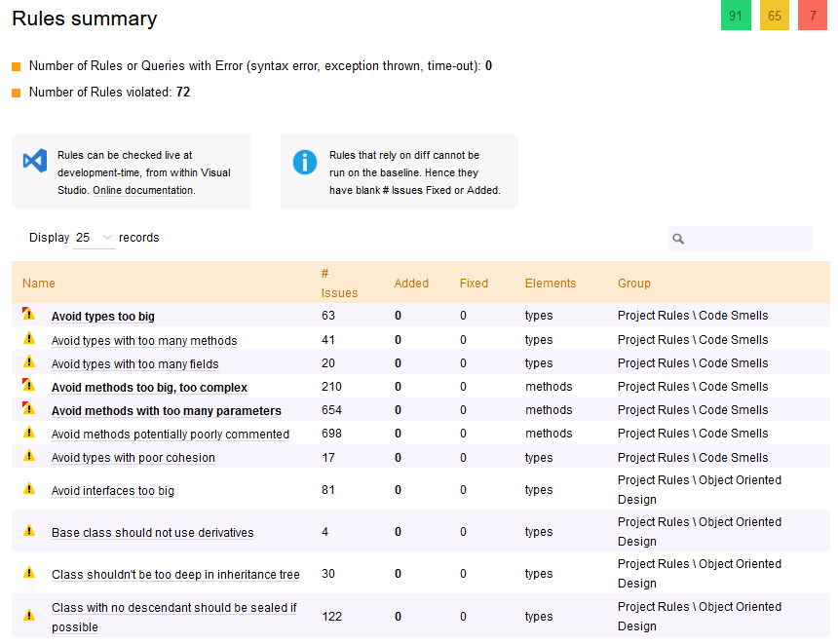Image resolution: width=838 pixels, height=644 pixels.
Task: Click critical warning icon for methods too big, too complex
Action: (x=28, y=385)
